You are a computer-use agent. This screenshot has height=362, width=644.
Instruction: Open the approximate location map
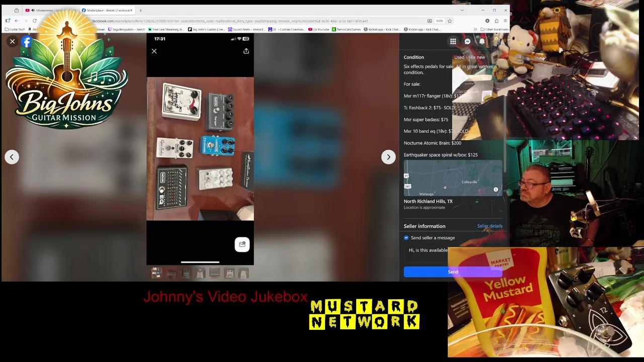pos(453,178)
